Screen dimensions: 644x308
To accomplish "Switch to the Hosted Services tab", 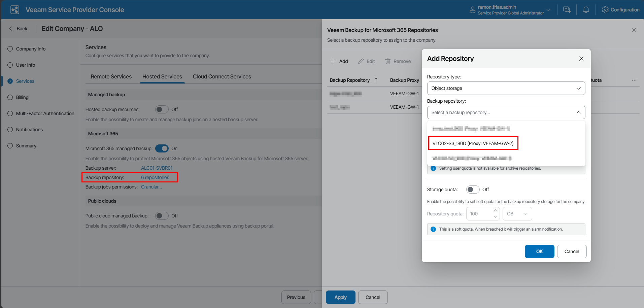I will coord(162,76).
